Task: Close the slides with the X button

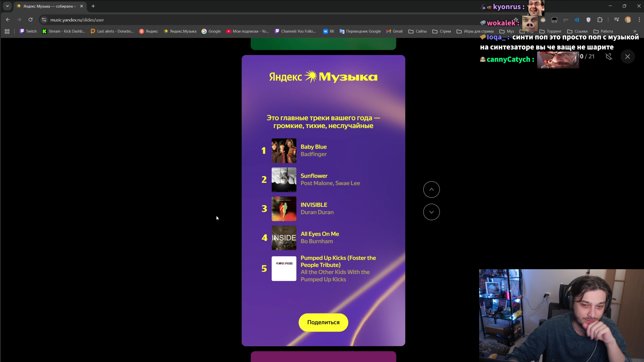Action: (x=627, y=56)
